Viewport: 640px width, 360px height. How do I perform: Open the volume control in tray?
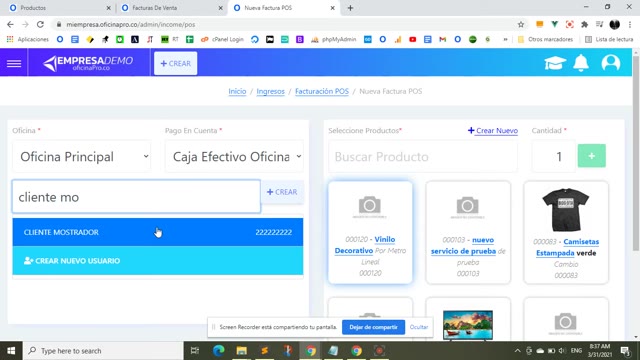[x=562, y=351]
